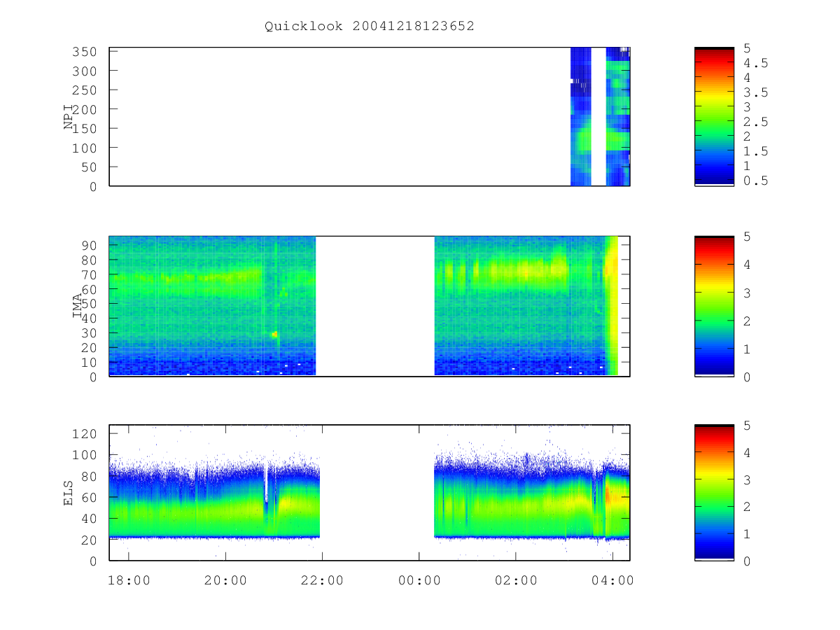Click the 02:00 time axis label
The image size is (840, 630).
click(x=516, y=580)
